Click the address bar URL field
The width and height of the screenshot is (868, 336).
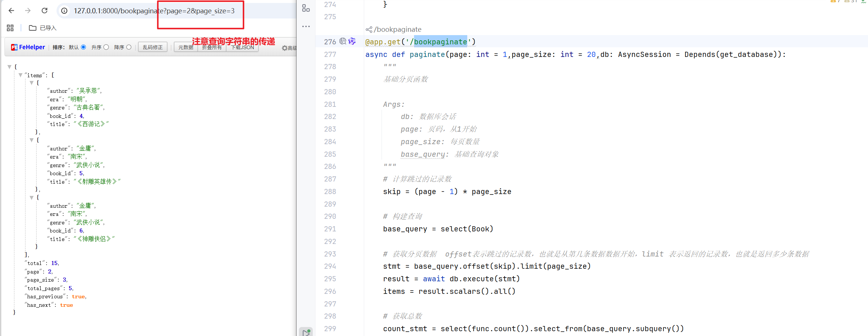pyautogui.click(x=154, y=11)
